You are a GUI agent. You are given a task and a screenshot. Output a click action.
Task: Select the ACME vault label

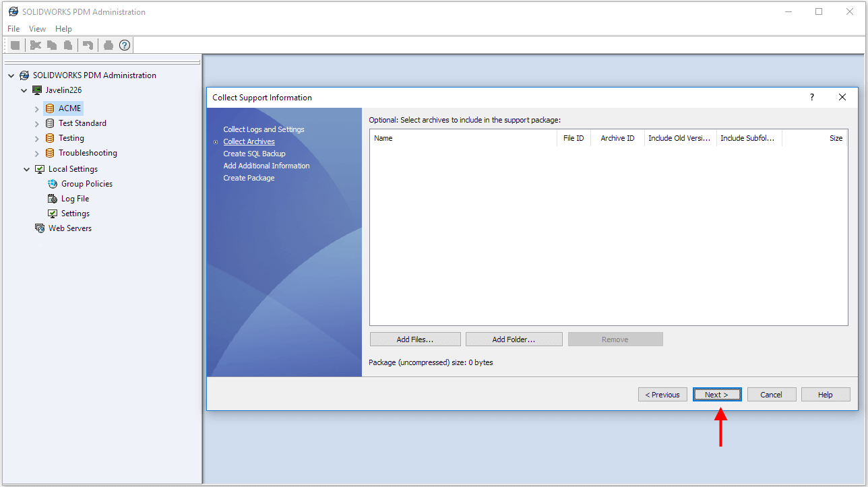click(69, 108)
